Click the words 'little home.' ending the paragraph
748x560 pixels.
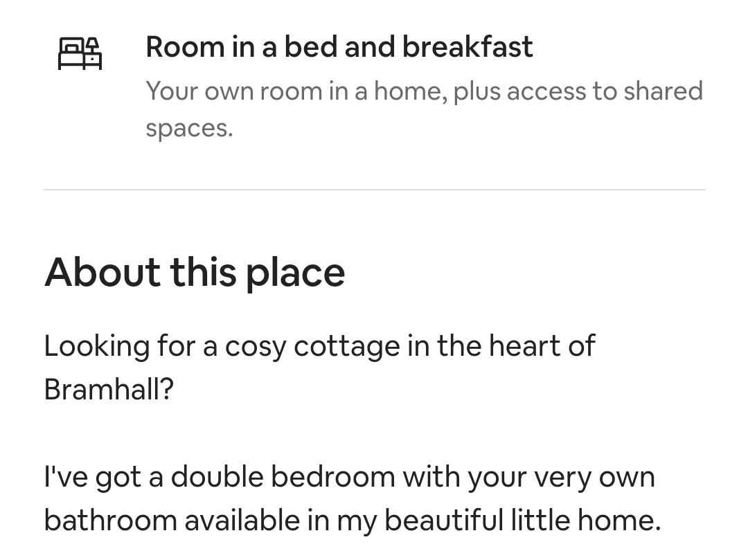click(586, 520)
